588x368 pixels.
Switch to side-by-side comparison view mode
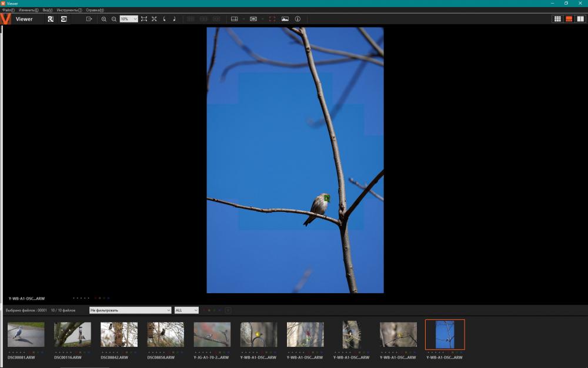[x=580, y=19]
